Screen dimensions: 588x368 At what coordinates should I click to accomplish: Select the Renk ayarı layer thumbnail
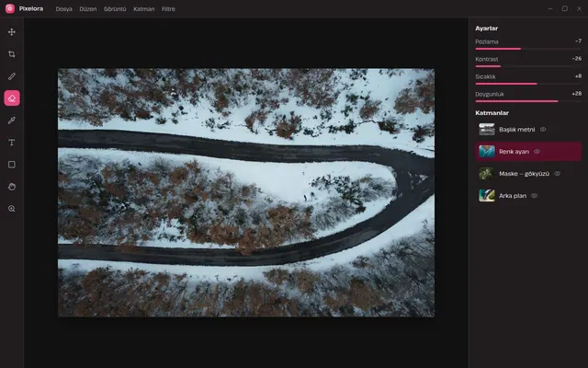pyautogui.click(x=487, y=151)
